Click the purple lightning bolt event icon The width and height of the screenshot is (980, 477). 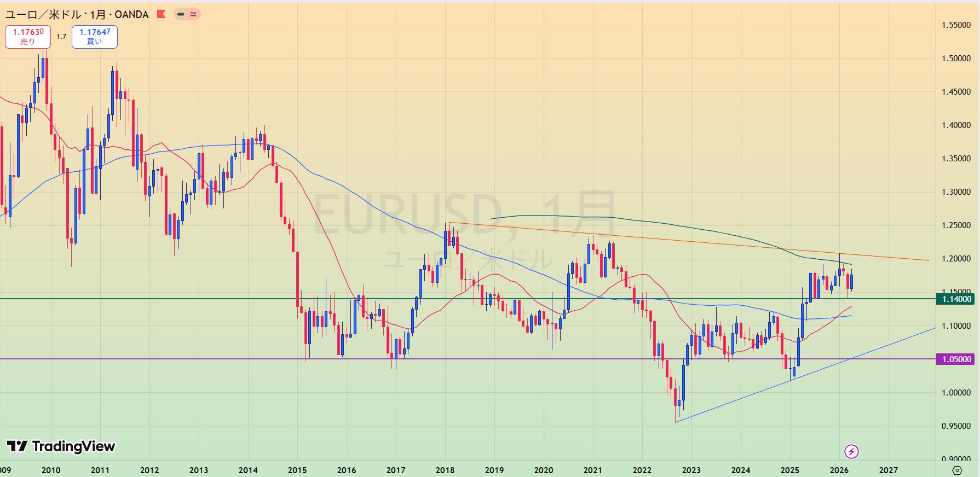[x=851, y=451]
